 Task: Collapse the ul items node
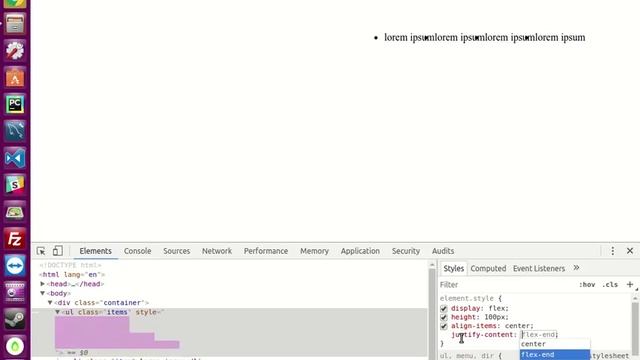58,312
